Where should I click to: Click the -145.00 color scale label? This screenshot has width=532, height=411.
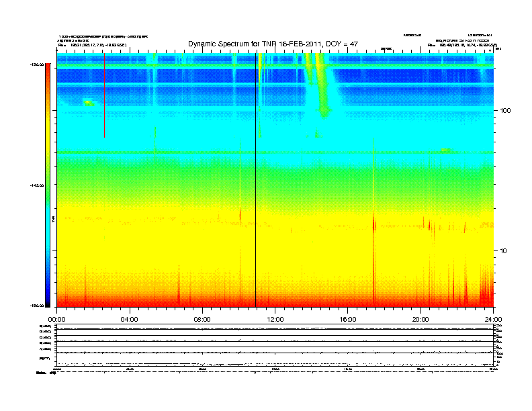coord(37,185)
